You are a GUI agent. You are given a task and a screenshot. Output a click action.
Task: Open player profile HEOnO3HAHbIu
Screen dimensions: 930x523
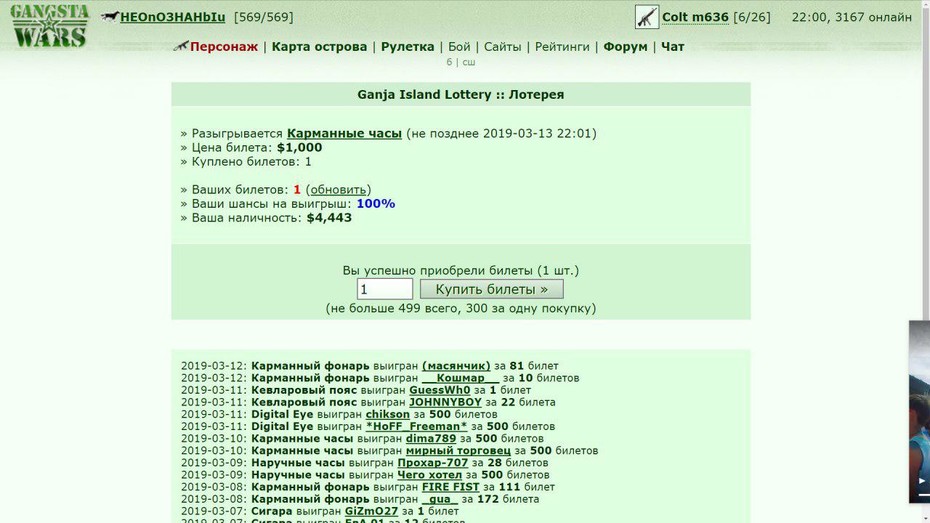173,17
